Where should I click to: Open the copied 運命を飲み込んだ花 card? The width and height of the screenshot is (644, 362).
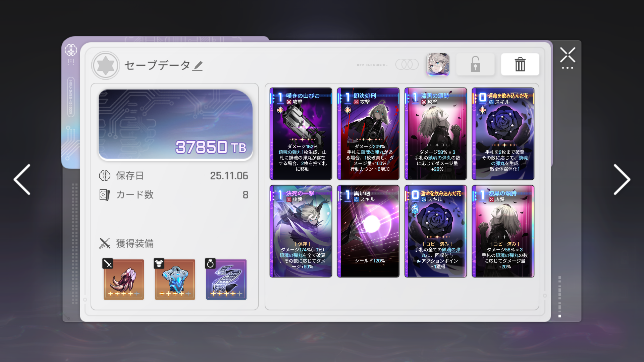pos(436,231)
